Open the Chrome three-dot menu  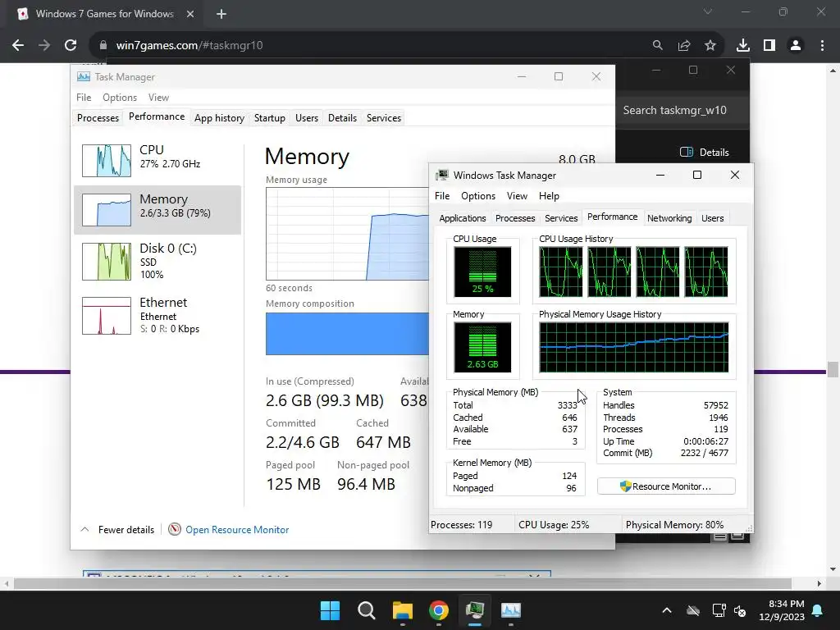coord(822,46)
